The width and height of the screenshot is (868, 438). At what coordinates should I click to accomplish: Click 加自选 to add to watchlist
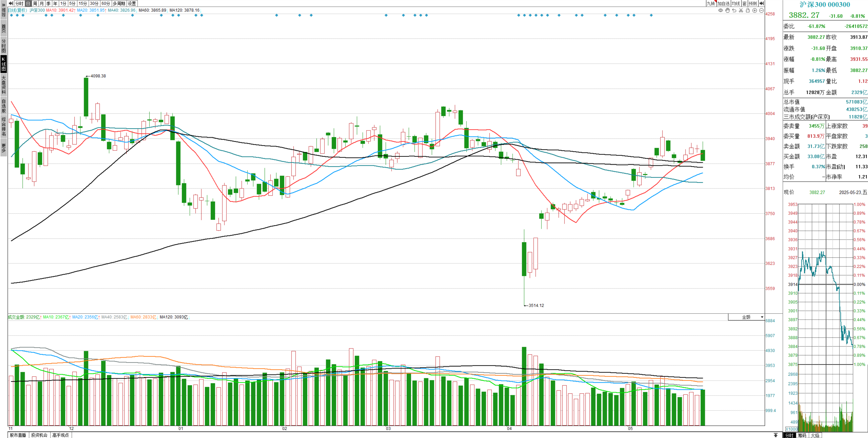[723, 3]
